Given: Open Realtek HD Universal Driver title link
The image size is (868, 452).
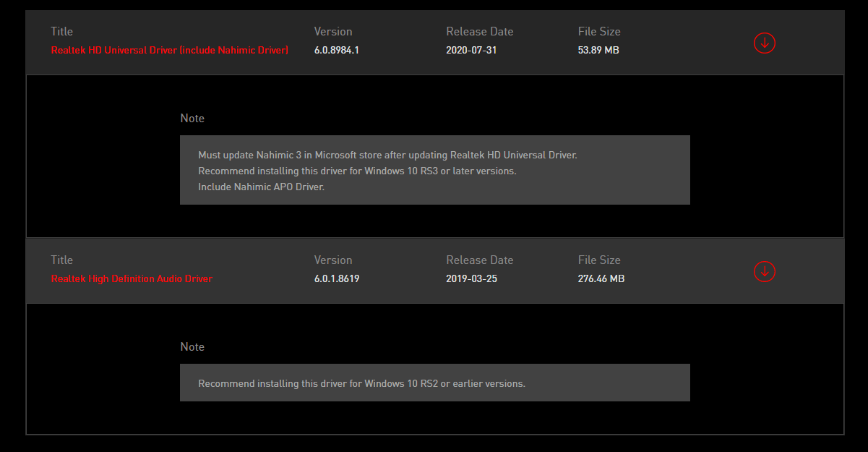Looking at the screenshot, I should click(x=170, y=50).
